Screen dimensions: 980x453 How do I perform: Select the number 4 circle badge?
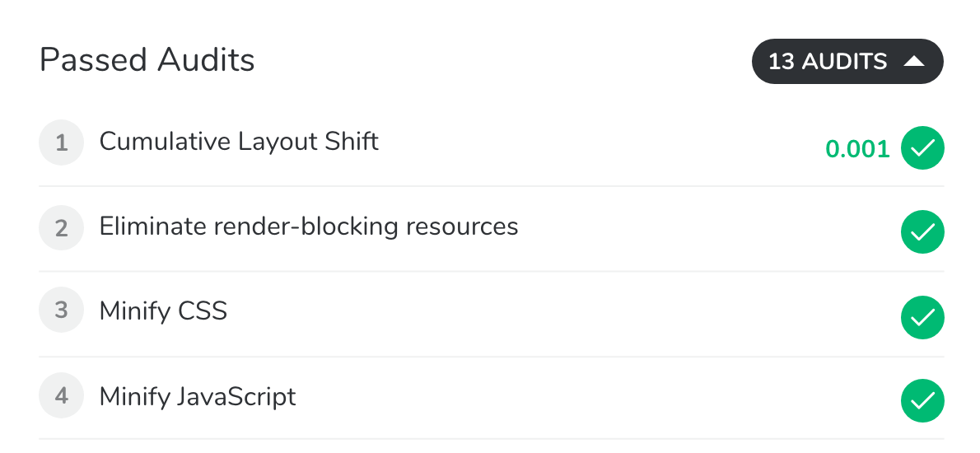point(61,395)
